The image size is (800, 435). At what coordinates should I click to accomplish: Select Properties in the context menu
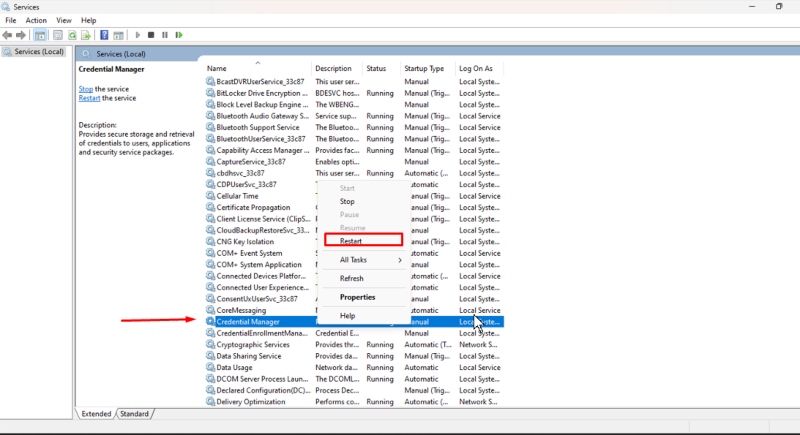tap(357, 297)
